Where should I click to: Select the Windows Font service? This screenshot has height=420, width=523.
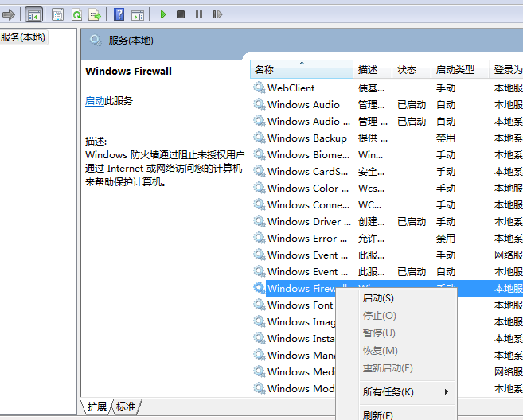tap(300, 305)
